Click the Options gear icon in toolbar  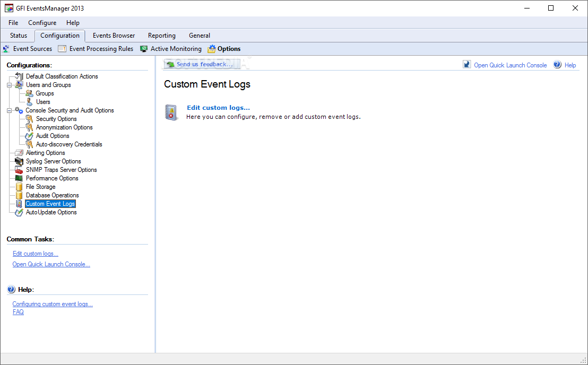pyautogui.click(x=212, y=49)
